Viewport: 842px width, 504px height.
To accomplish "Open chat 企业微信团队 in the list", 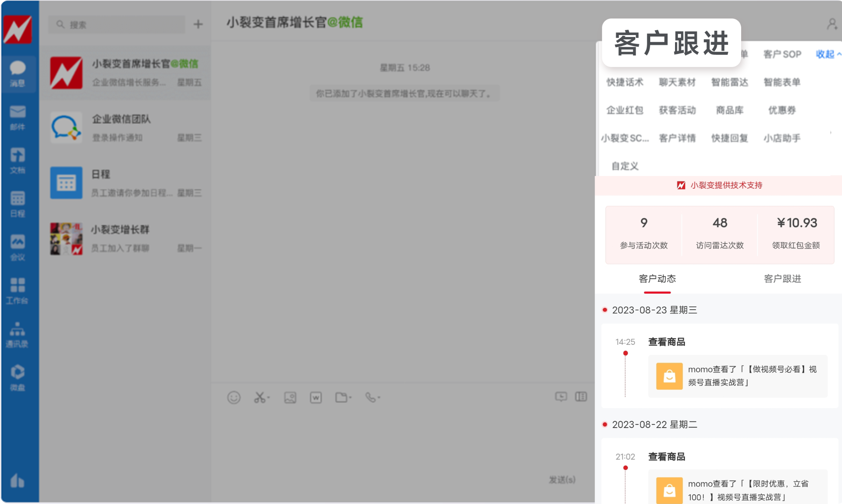I will pyautogui.click(x=126, y=128).
